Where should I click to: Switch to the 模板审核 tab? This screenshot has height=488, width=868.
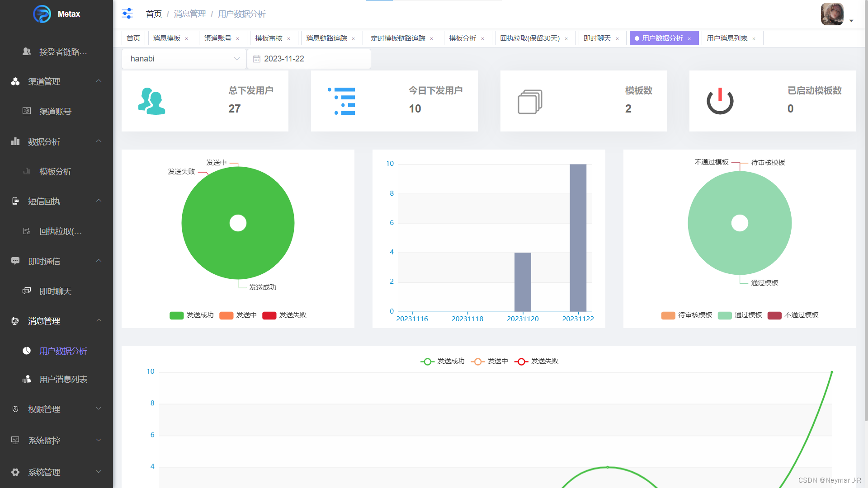pyautogui.click(x=269, y=38)
